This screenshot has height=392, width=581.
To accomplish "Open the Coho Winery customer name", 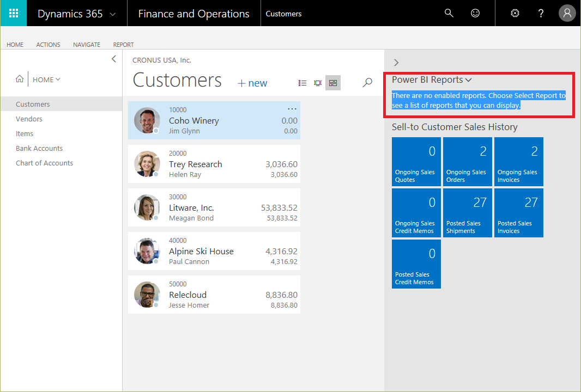I will [x=194, y=121].
